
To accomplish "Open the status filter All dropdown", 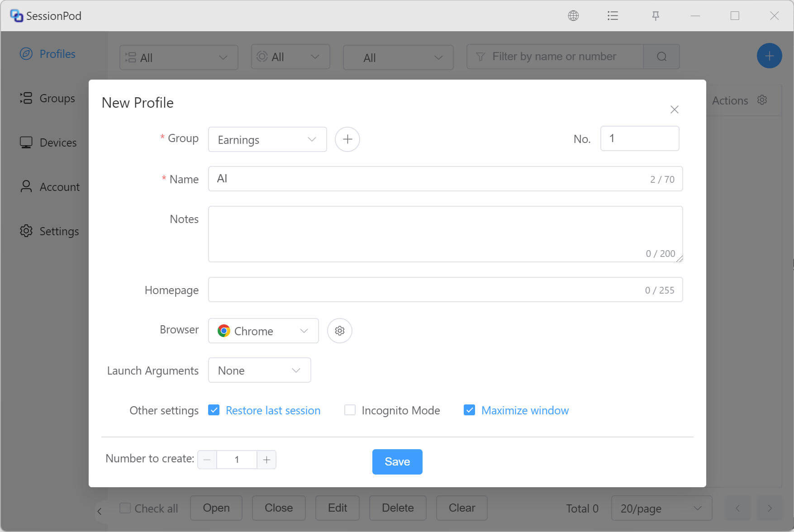I will coord(290,57).
